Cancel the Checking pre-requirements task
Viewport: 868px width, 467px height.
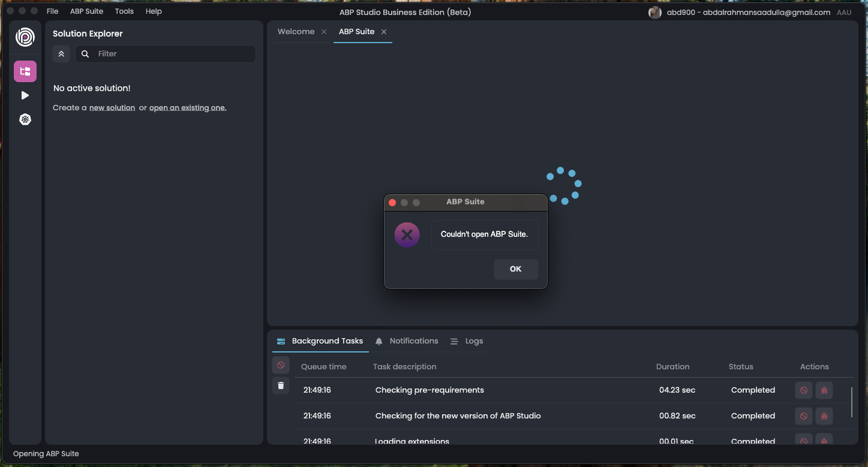click(x=804, y=390)
